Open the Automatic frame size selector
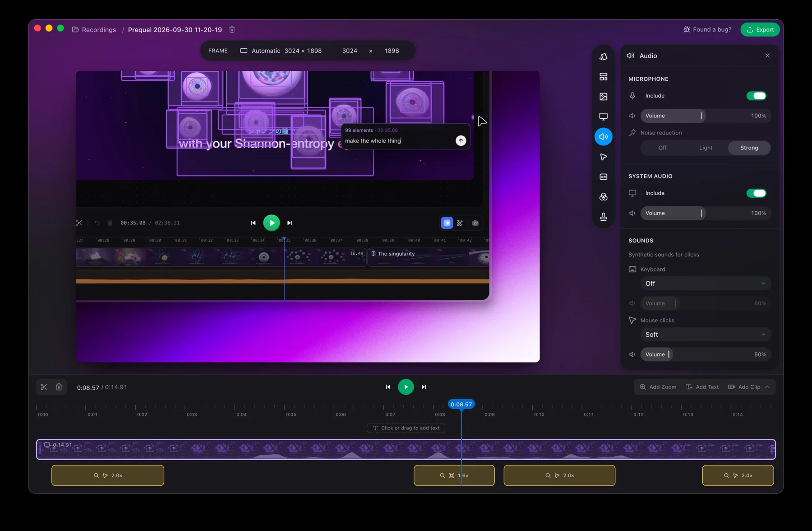Viewport: 812px width, 531px height. click(281, 51)
